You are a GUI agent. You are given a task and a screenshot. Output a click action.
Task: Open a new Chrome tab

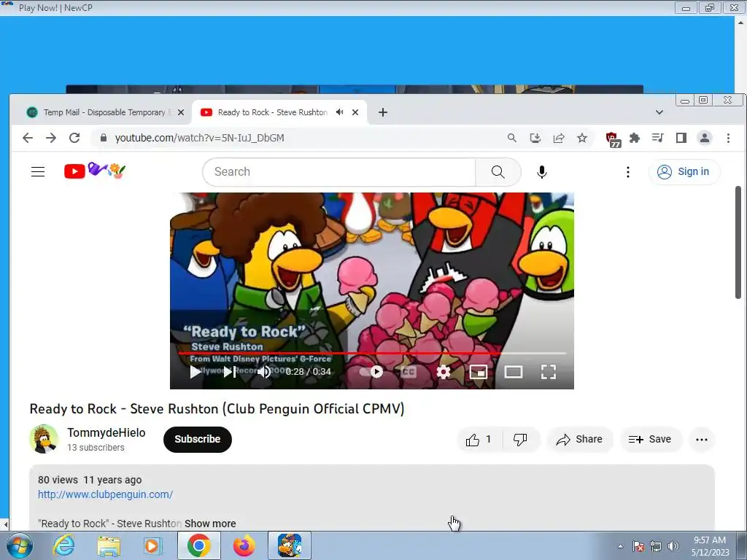382,112
